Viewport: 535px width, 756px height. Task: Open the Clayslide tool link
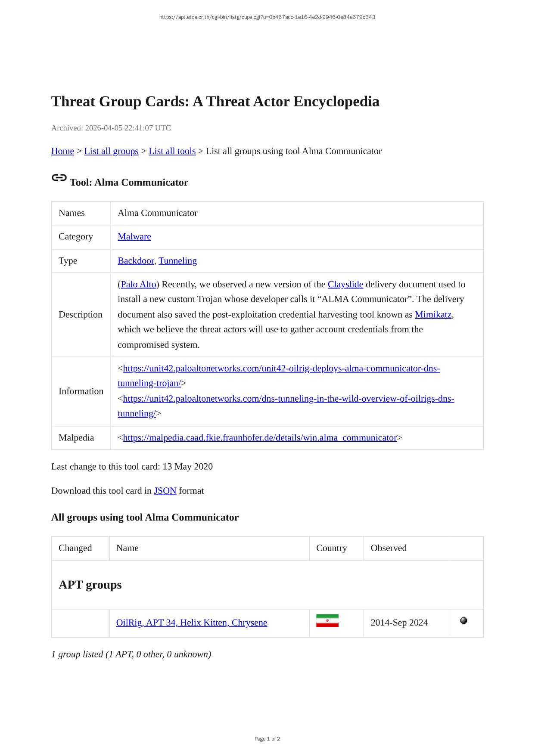(x=345, y=284)
